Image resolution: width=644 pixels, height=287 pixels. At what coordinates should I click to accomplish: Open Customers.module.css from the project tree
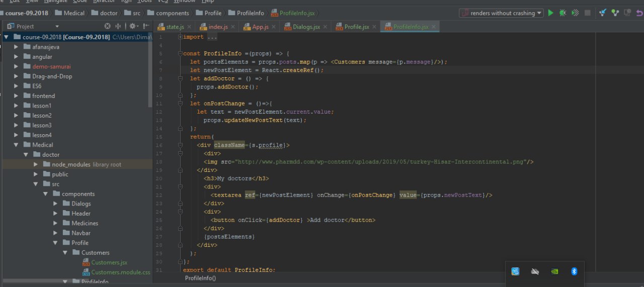coord(121,272)
